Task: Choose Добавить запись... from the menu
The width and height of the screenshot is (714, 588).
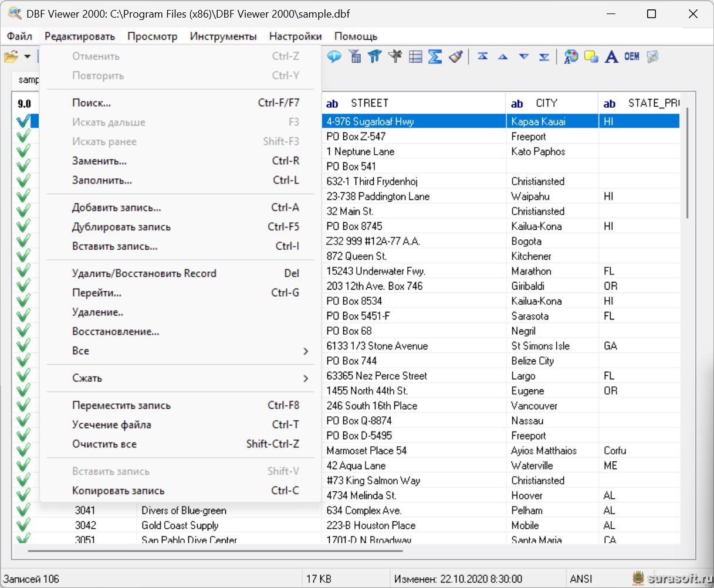Action: tap(117, 208)
